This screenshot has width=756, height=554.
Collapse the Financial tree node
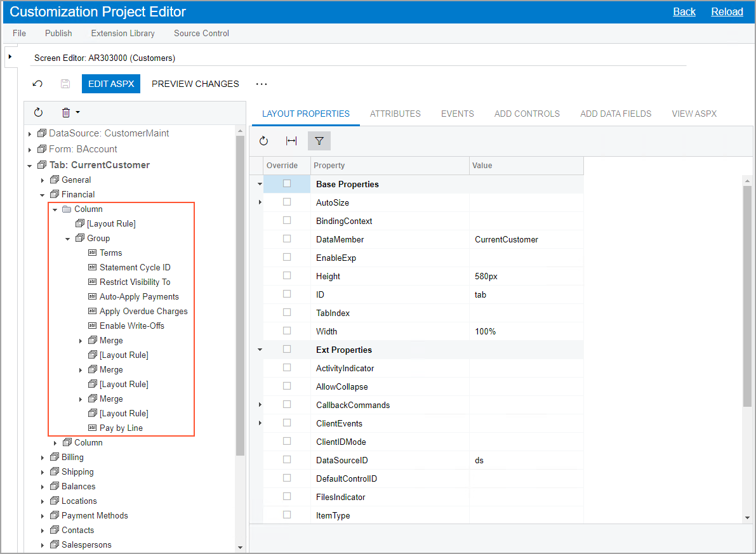point(43,195)
